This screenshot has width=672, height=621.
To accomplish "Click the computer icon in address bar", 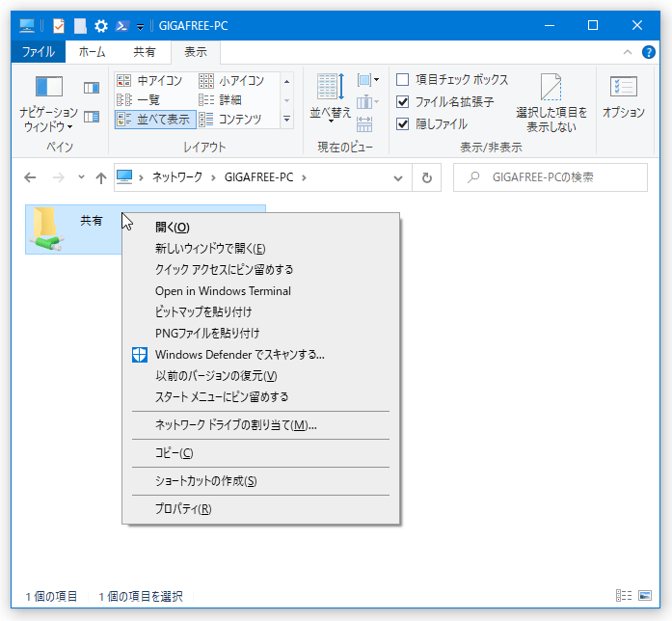I will [x=124, y=177].
